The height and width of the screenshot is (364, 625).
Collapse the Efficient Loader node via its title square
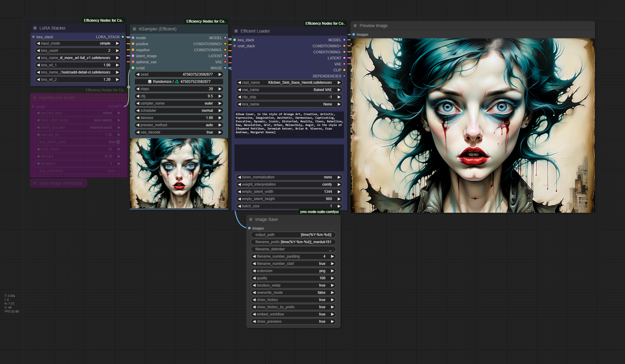point(236,31)
